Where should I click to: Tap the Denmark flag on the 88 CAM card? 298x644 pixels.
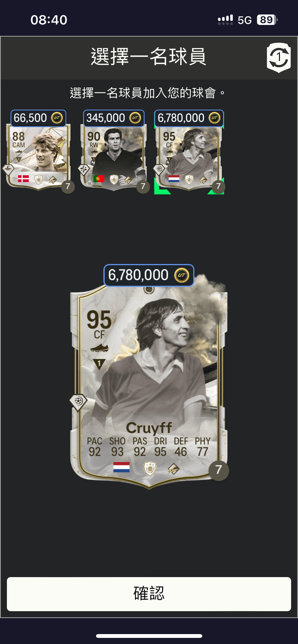click(23, 179)
